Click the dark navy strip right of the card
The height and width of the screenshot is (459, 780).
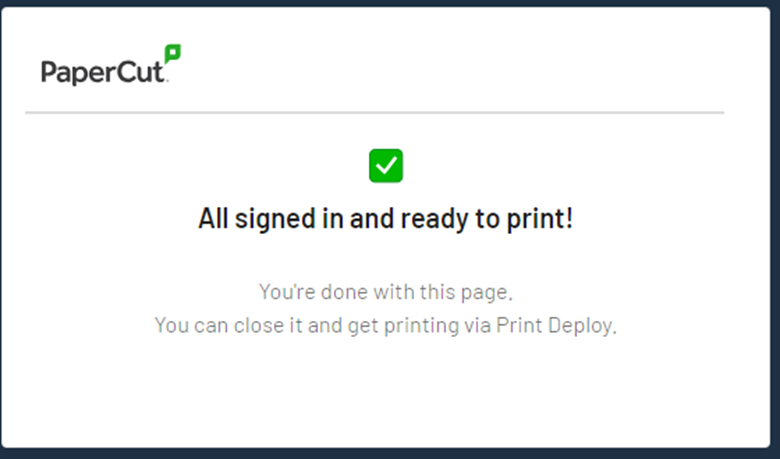[x=776, y=229]
